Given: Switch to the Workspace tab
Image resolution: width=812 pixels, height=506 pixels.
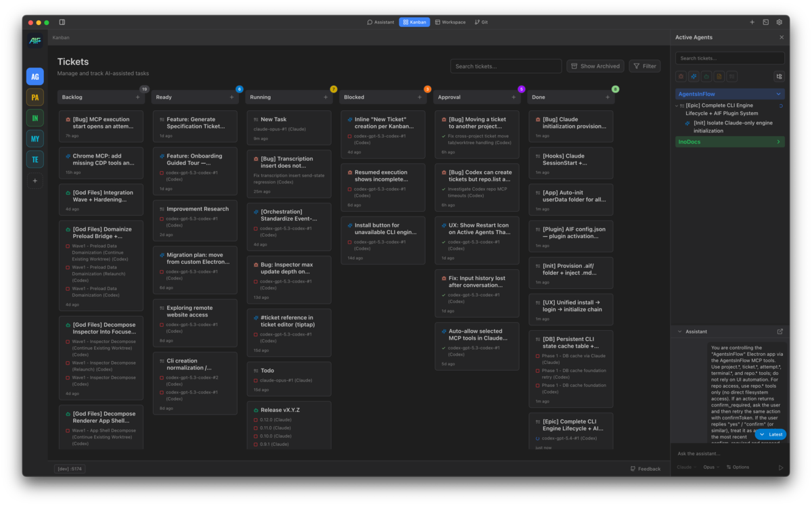Looking at the screenshot, I should tap(450, 22).
